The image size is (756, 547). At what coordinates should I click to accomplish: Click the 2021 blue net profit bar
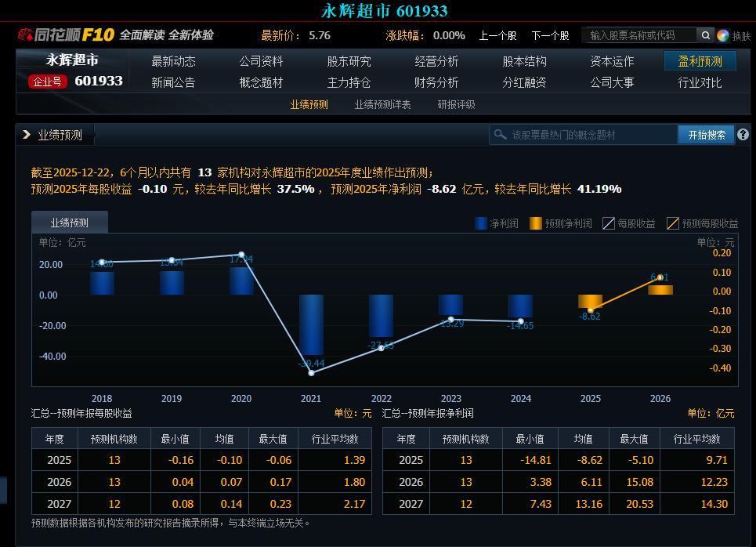click(x=311, y=324)
